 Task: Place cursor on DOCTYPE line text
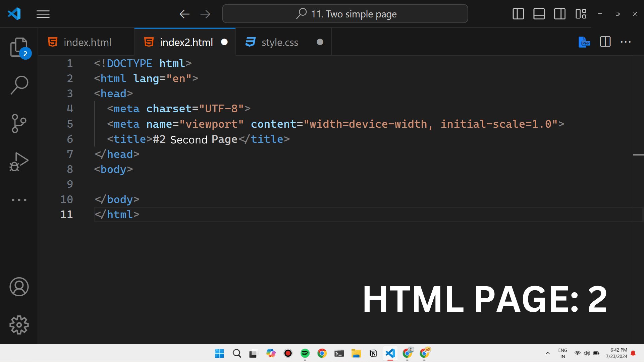click(143, 63)
